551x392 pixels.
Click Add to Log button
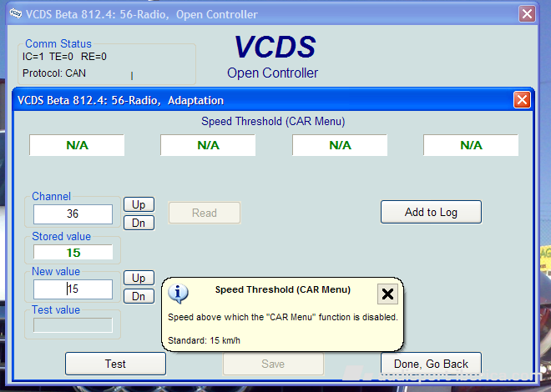(431, 212)
